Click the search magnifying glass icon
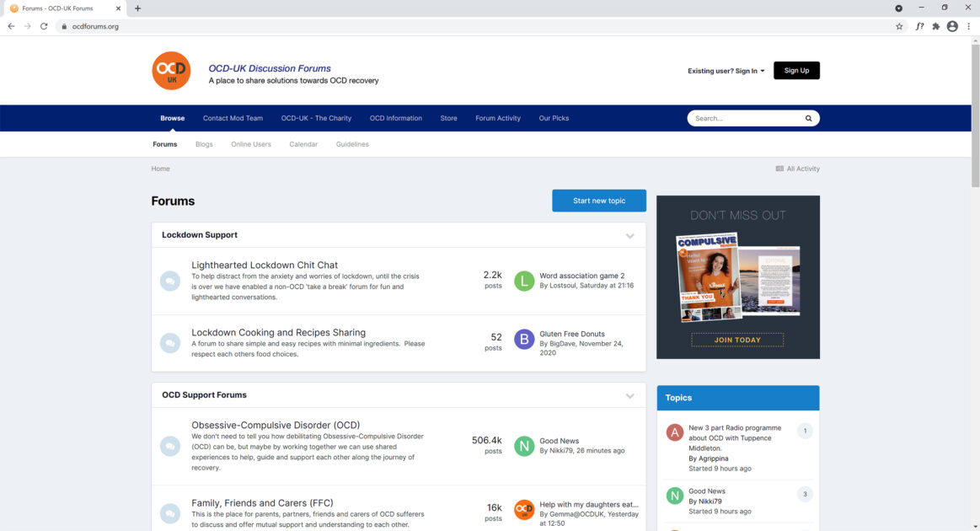Viewport: 980px width, 531px height. click(x=807, y=118)
